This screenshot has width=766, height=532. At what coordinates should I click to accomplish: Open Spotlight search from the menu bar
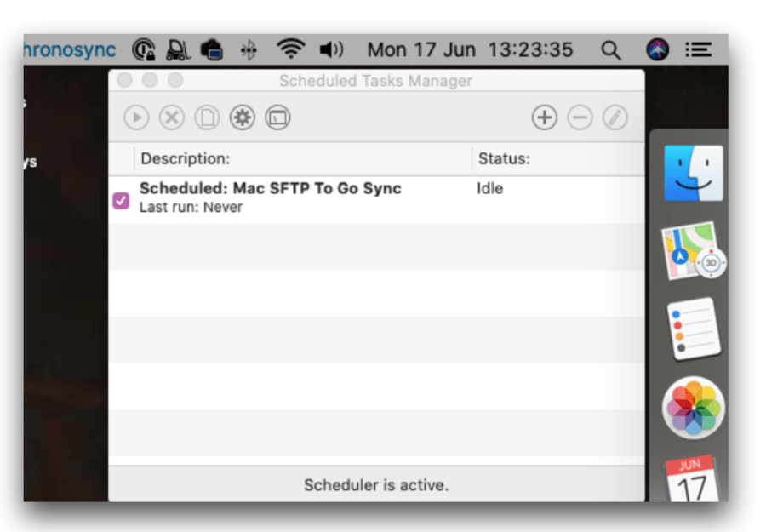click(x=611, y=49)
